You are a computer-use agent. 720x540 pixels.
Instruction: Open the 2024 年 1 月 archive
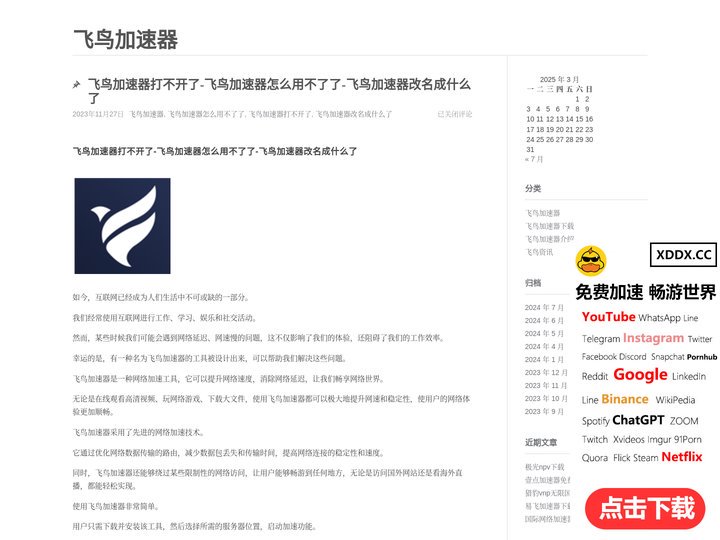(544, 360)
